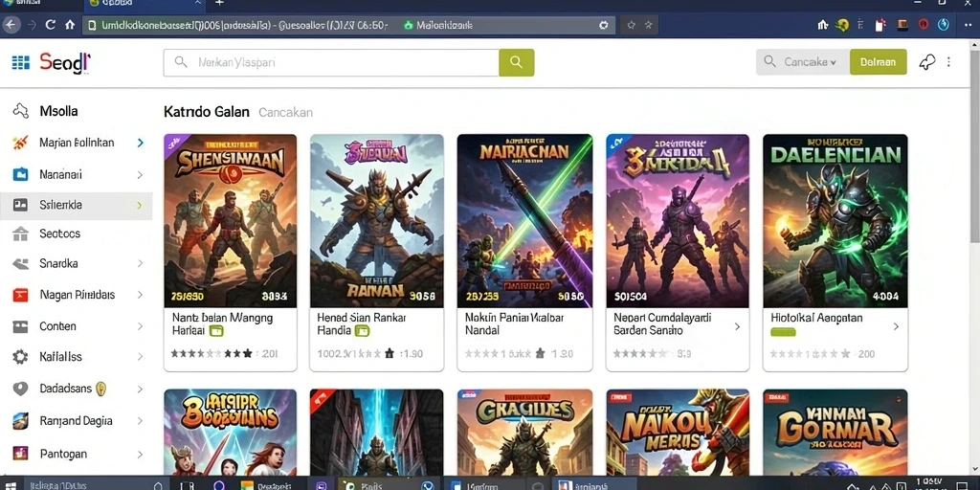980x490 pixels.
Task: Expand the Kafialiss chevron
Action: click(x=140, y=358)
